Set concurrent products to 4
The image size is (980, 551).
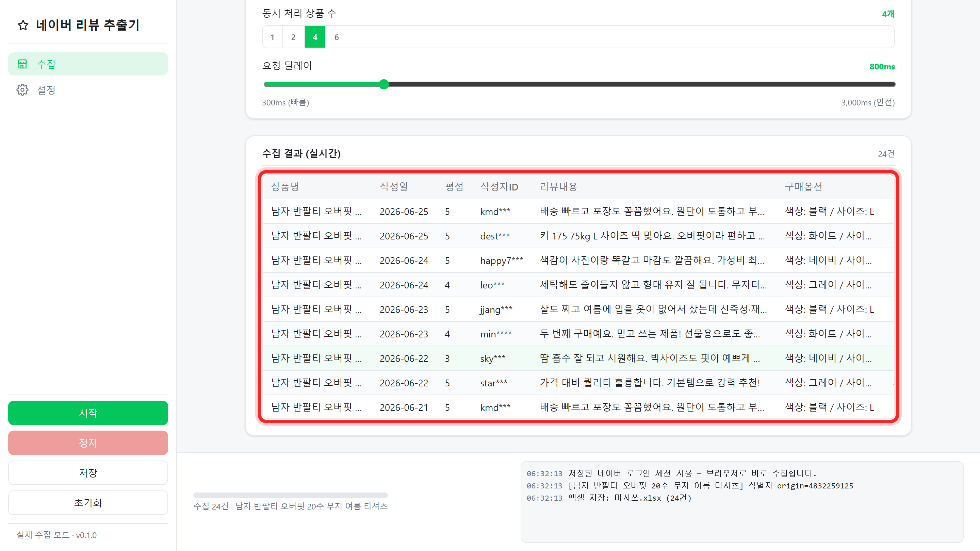pos(315,37)
